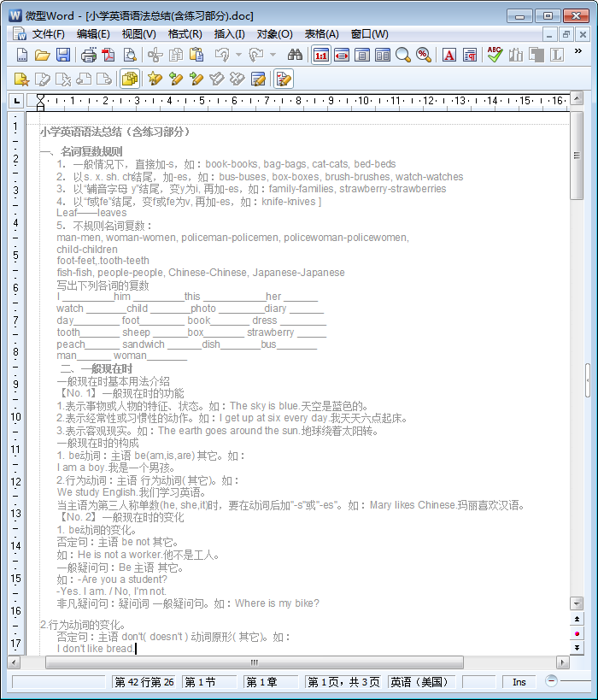Click the vertical scrollbar up arrow
Viewport: 598px width, 700px height.
click(577, 97)
